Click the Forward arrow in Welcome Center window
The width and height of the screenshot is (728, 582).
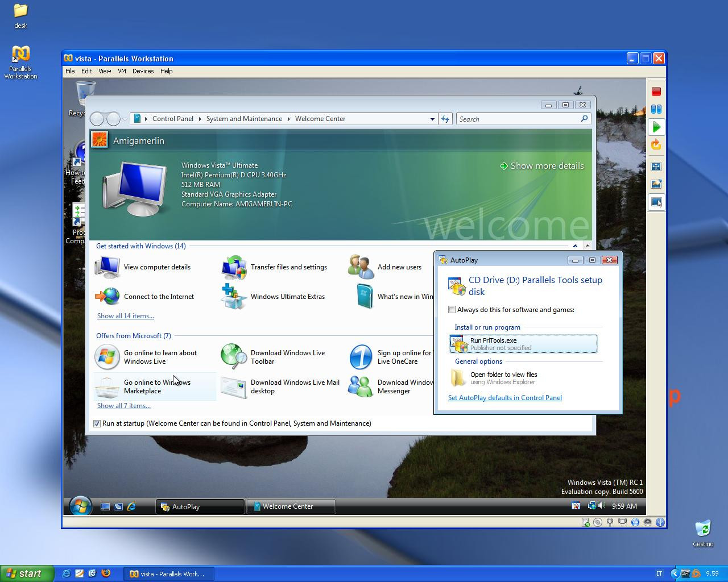(x=113, y=119)
